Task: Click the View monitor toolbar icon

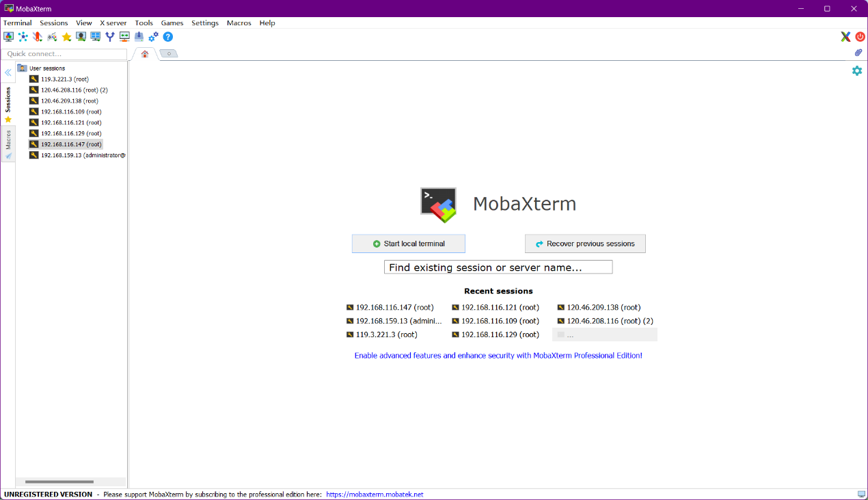Action: coord(81,36)
